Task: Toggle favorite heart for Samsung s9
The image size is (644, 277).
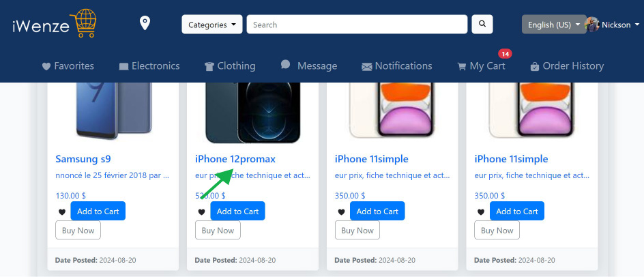Action: click(61, 212)
